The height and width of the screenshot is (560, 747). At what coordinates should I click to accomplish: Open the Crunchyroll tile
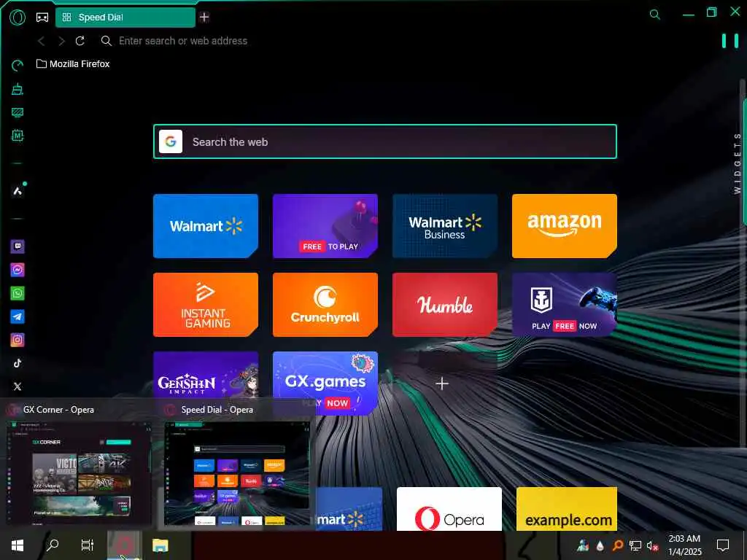tap(325, 305)
